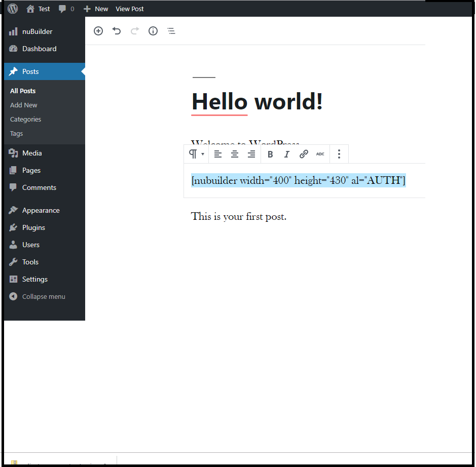476x467 pixels.
Task: Open the paragraph block type switcher
Action: click(x=196, y=154)
